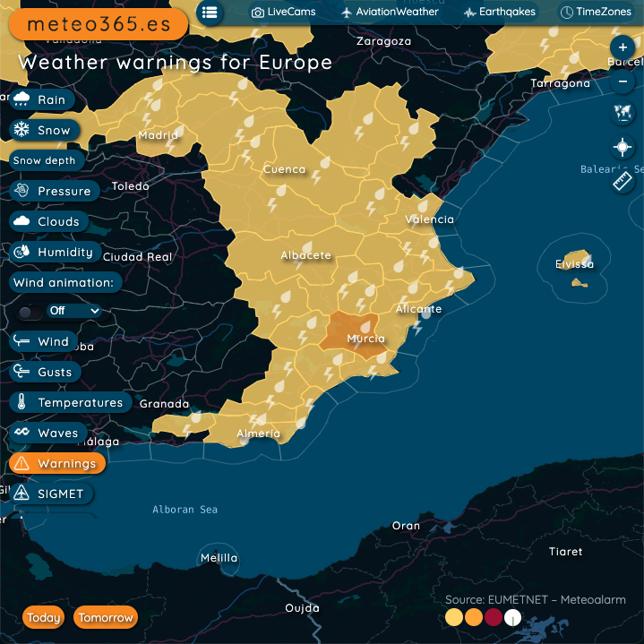Click the Oujda map label

pyautogui.click(x=302, y=608)
